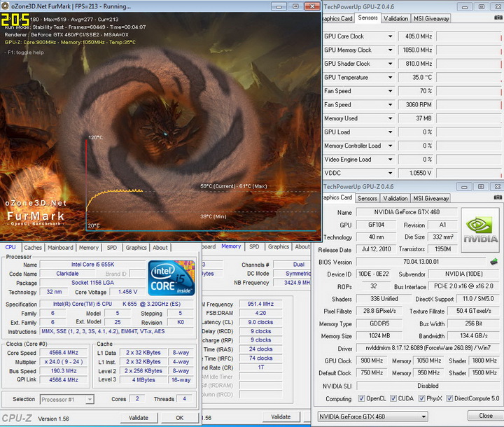Screen dimensions: 504x427
Task: Click the GPU Clock value 900 MHz
Action: (x=372, y=360)
